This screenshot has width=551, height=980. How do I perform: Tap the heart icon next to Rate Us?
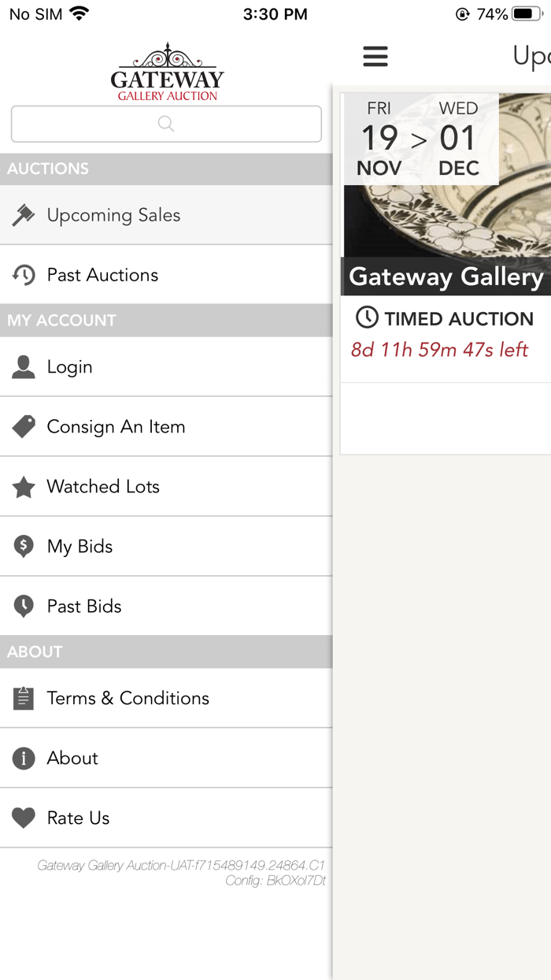[24, 818]
